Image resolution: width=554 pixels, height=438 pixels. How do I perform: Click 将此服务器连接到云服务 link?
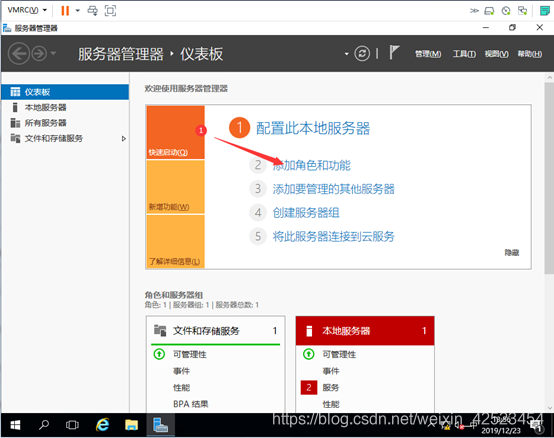(x=333, y=236)
